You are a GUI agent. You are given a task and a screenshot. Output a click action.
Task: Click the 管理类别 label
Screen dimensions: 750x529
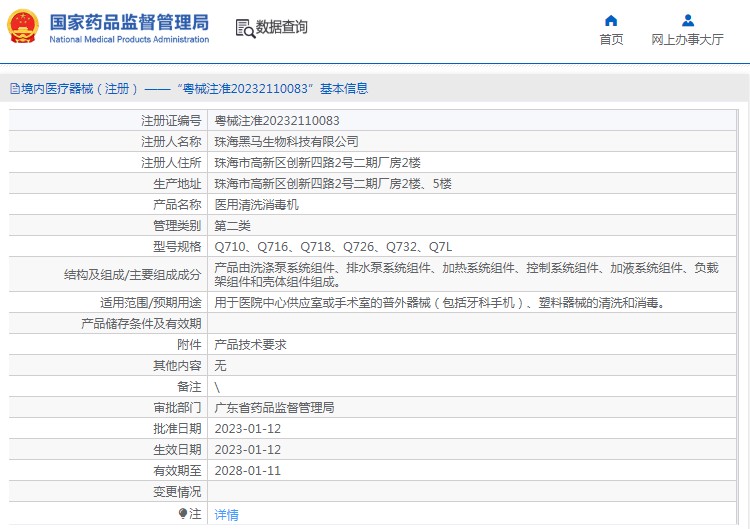pos(177,226)
